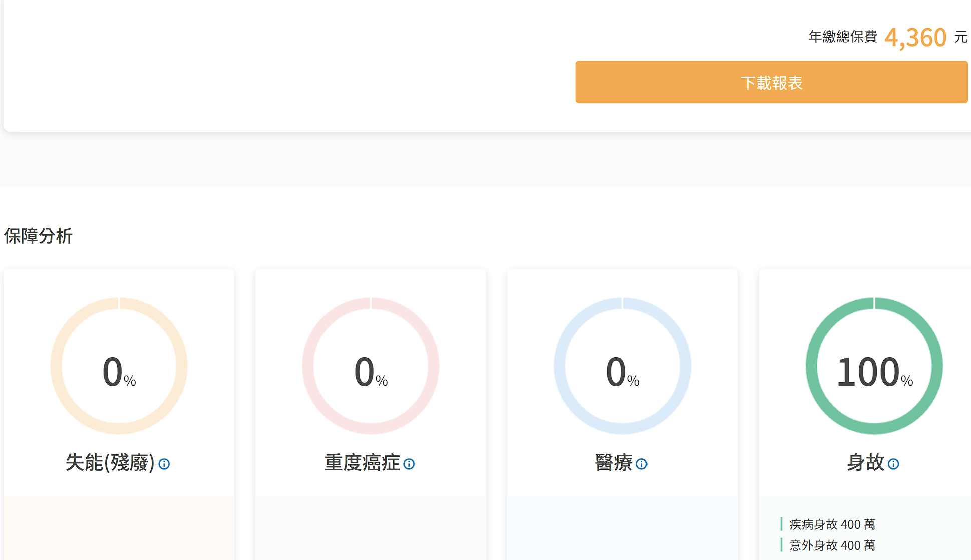Click the 下載報表 download button
This screenshot has height=560, width=971.
click(x=771, y=82)
